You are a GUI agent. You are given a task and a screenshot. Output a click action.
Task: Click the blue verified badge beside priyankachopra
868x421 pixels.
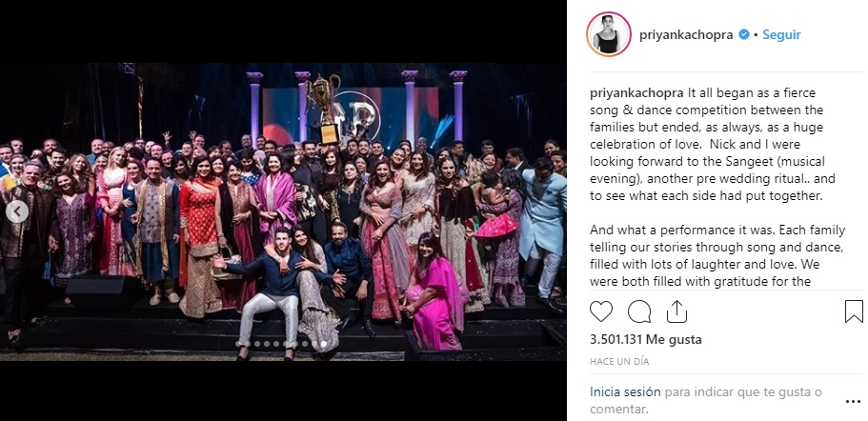pyautogui.click(x=744, y=34)
